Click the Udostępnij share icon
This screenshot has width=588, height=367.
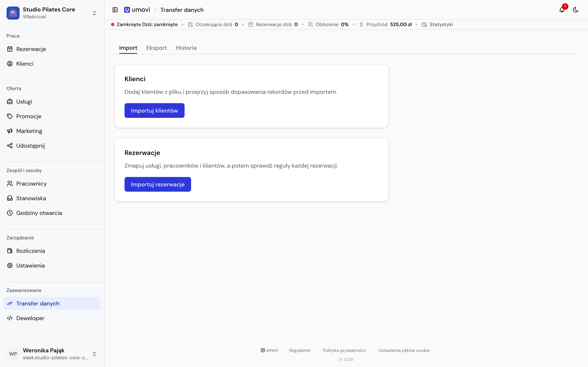[x=10, y=146]
